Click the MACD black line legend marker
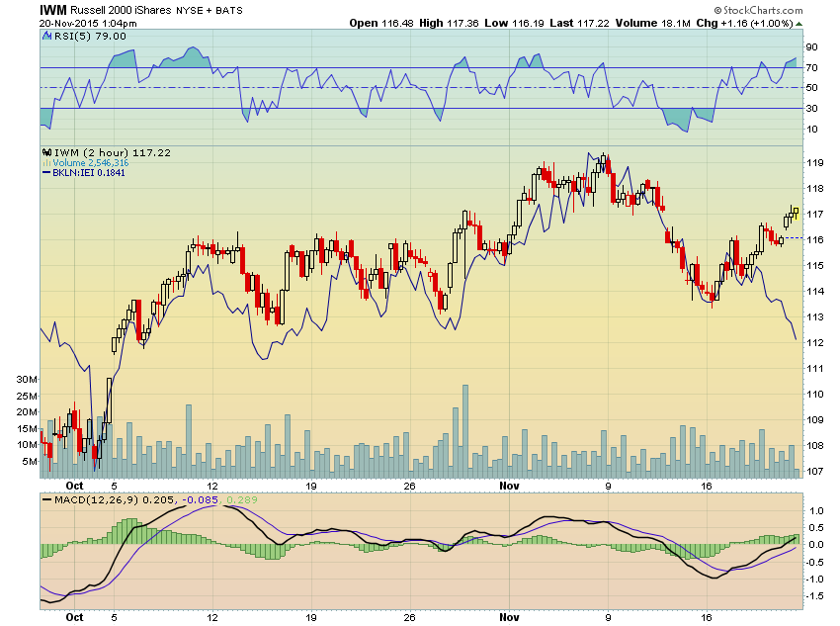Screen dimensions: 840x626 [45, 499]
